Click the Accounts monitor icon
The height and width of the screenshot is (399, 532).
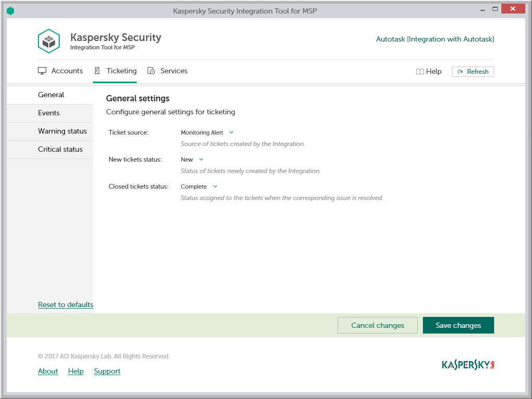[x=43, y=71]
